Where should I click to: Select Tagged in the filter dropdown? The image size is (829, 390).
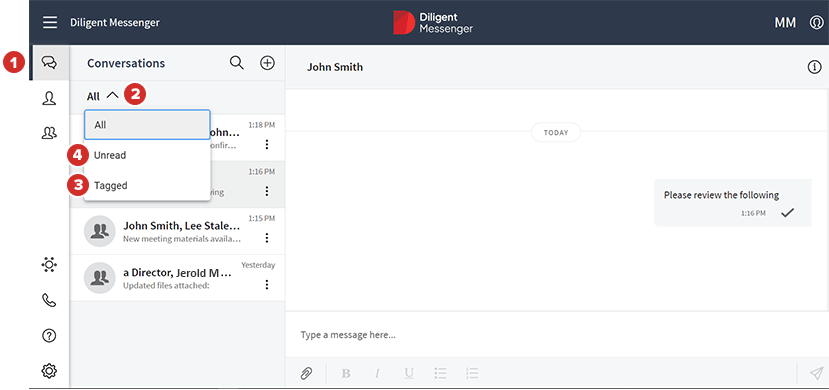[147, 185]
